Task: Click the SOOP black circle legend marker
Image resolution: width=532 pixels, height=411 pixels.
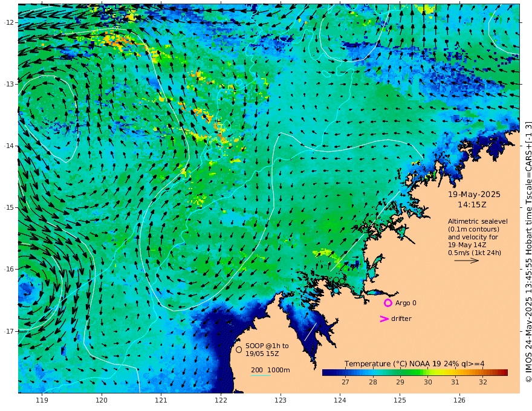Action: pyautogui.click(x=239, y=349)
